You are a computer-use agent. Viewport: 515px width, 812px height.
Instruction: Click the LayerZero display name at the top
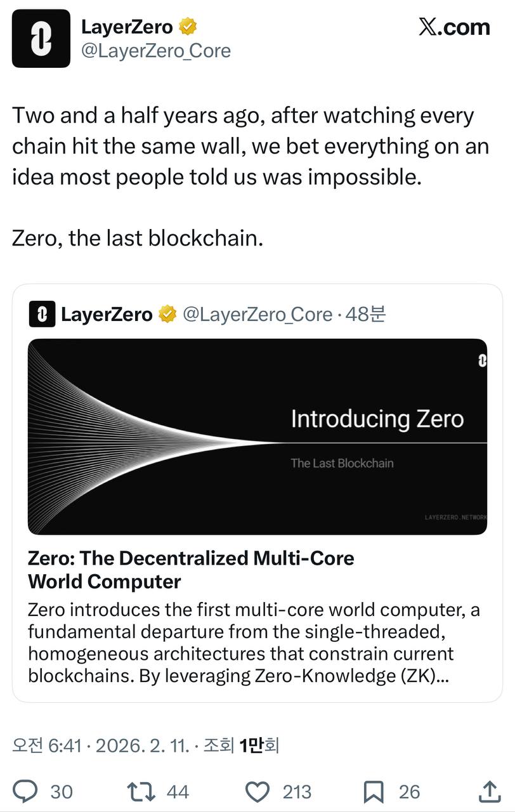point(127,27)
